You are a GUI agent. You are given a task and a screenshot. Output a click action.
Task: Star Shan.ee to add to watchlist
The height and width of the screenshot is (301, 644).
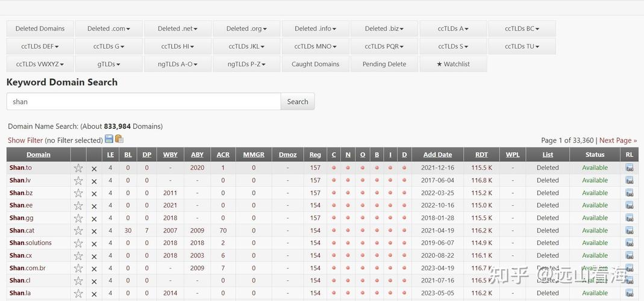[78, 206]
